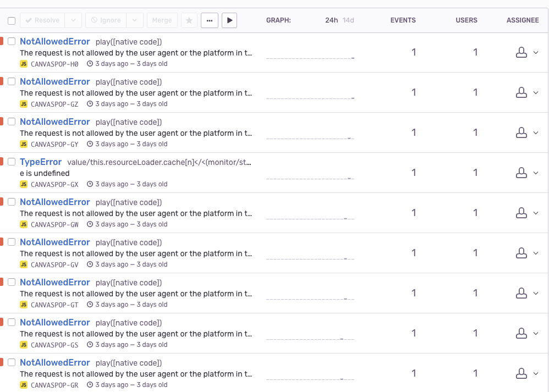Click the JS platform badge beside CANVASPOP-H0
Viewport: 549px width, 392px height.
[x=24, y=64]
